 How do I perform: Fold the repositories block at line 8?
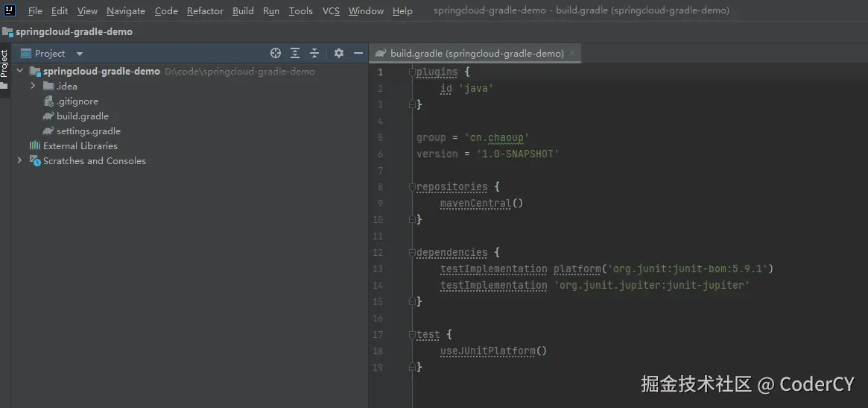pos(412,187)
